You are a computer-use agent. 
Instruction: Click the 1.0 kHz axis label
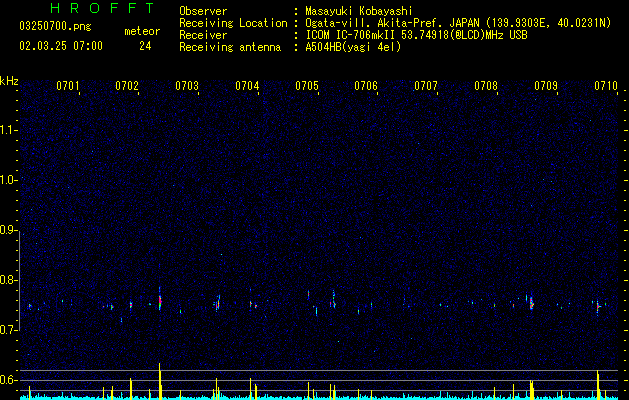pos(8,180)
